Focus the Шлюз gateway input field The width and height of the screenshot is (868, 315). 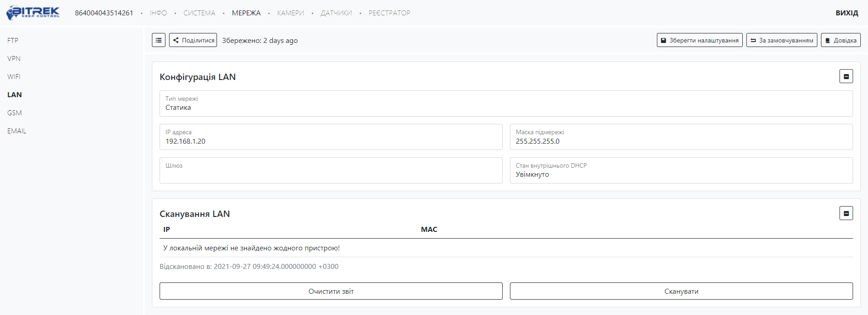(x=331, y=173)
